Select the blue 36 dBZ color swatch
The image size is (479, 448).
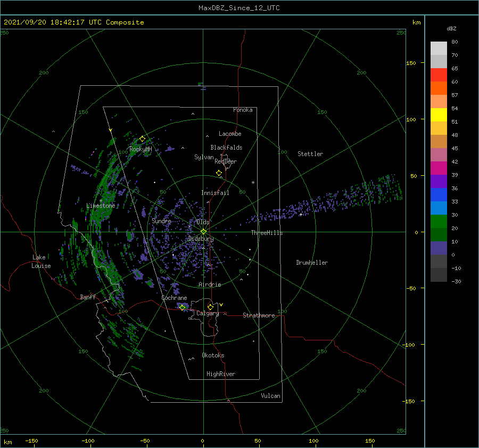click(x=439, y=194)
